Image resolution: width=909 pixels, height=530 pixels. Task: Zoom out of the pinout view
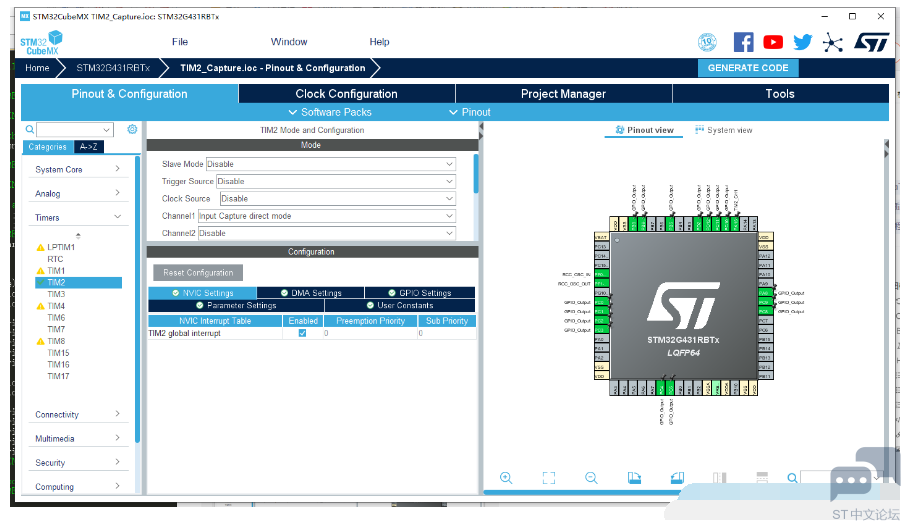591,478
